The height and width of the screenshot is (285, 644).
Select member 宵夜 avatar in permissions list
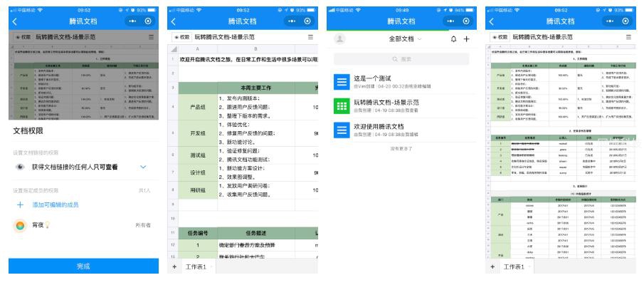coord(20,225)
